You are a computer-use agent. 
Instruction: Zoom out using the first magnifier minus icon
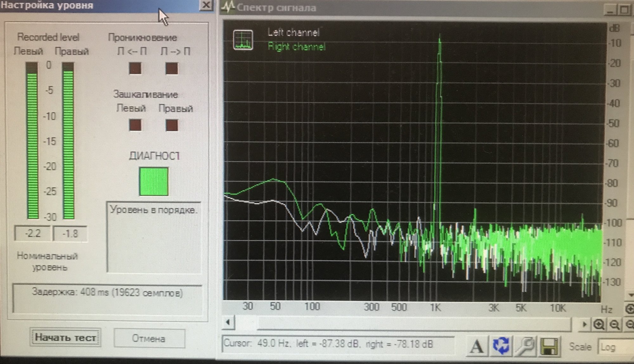click(x=615, y=325)
